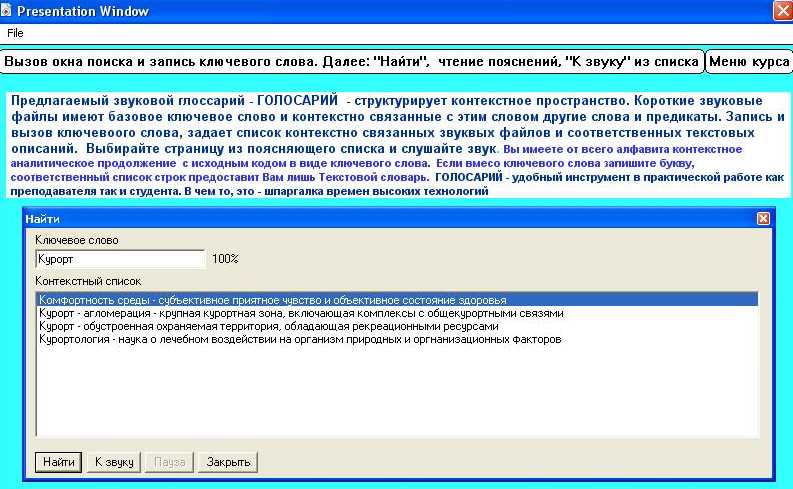Open Меню курса
The height and width of the screenshot is (489, 793).
pyautogui.click(x=748, y=62)
